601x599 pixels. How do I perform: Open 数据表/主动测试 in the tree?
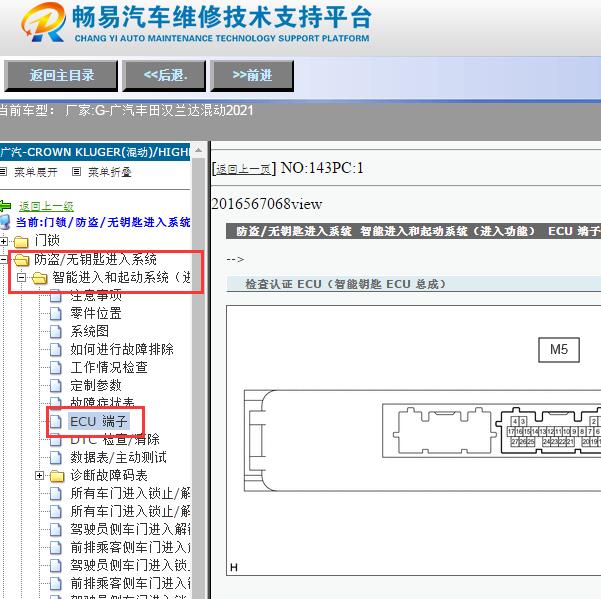118,457
